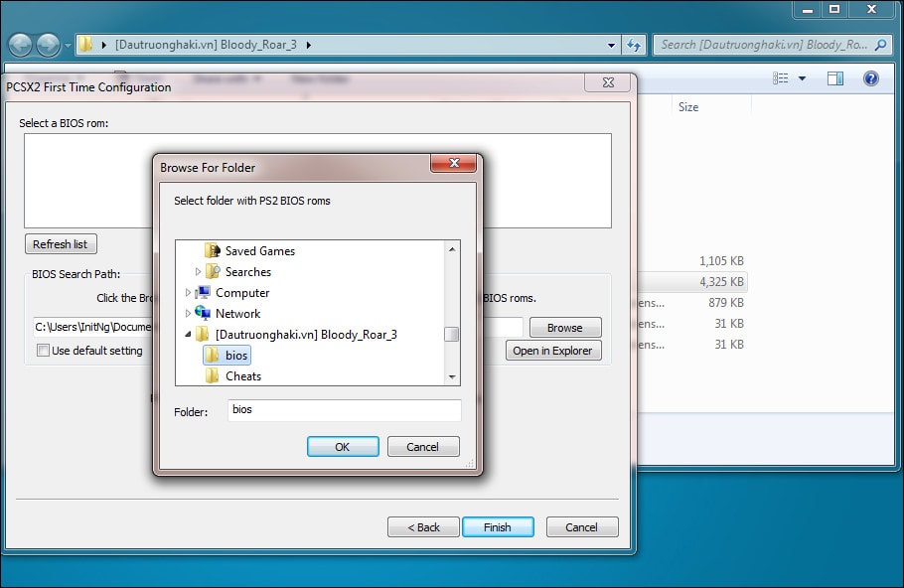This screenshot has height=588, width=904.
Task: Click the folder tree scroll up arrow
Action: [x=452, y=249]
